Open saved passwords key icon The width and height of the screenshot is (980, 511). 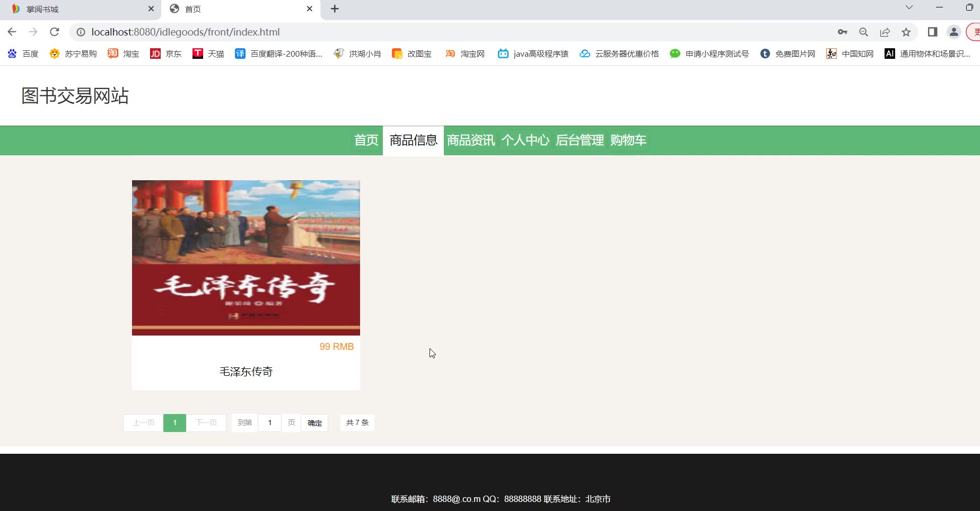(x=843, y=32)
